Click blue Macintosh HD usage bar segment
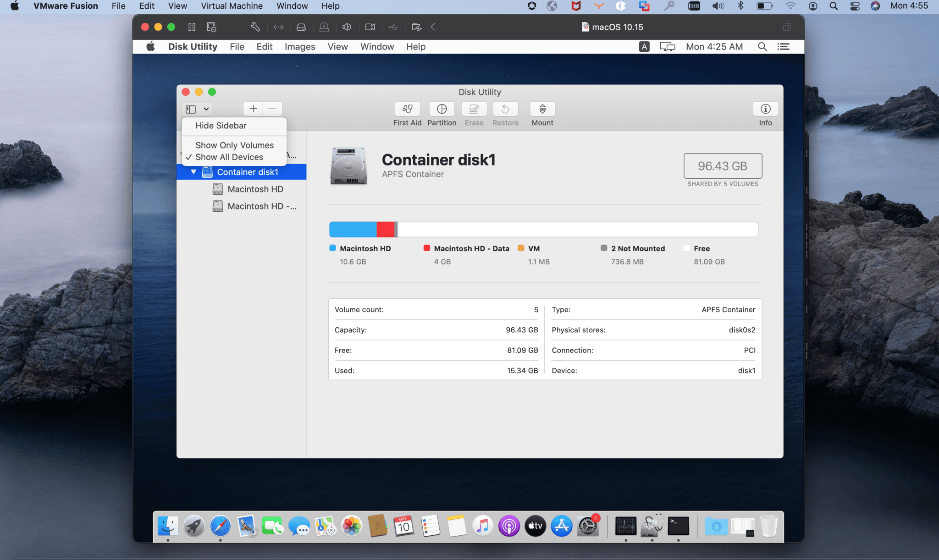This screenshot has width=939, height=560. [353, 230]
